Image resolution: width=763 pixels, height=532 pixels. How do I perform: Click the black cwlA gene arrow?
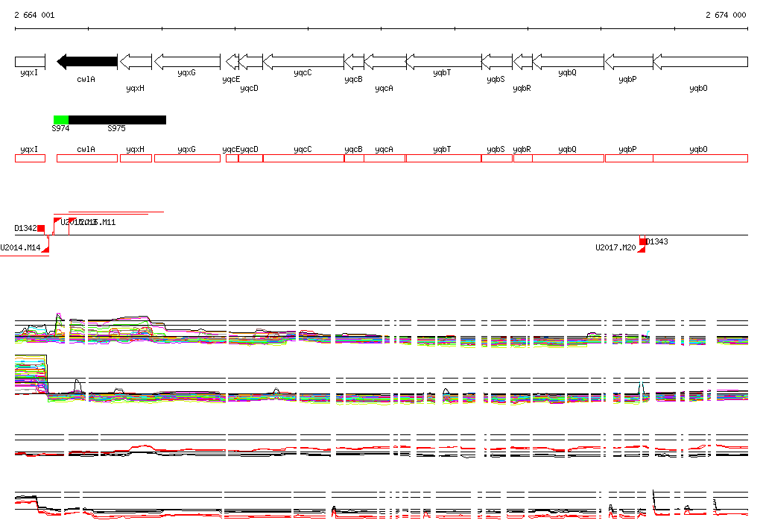pyautogui.click(x=87, y=62)
